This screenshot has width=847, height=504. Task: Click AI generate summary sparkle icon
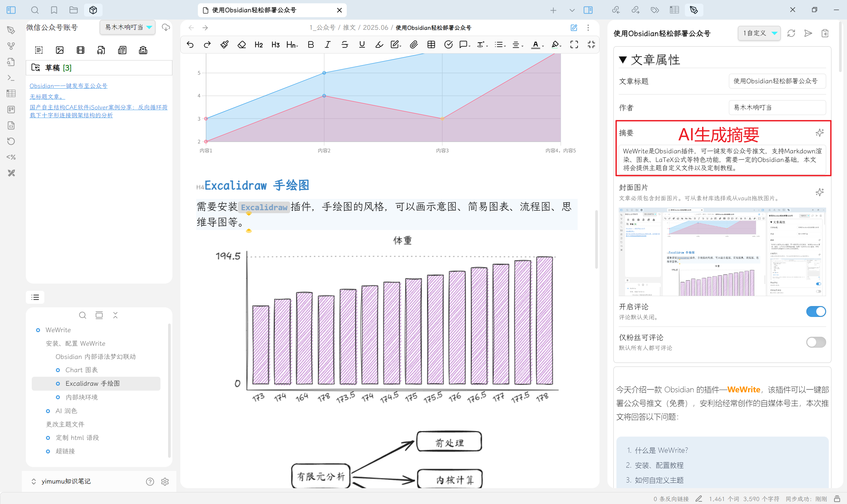[820, 133]
